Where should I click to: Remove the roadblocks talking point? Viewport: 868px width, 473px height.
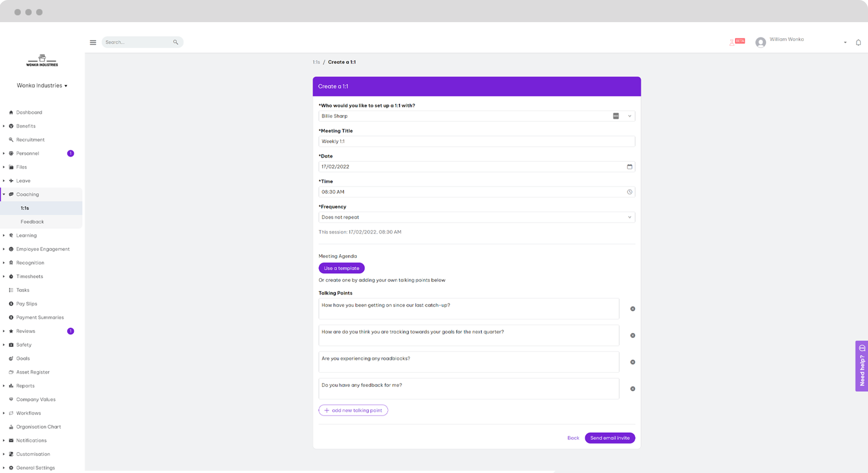pyautogui.click(x=632, y=362)
